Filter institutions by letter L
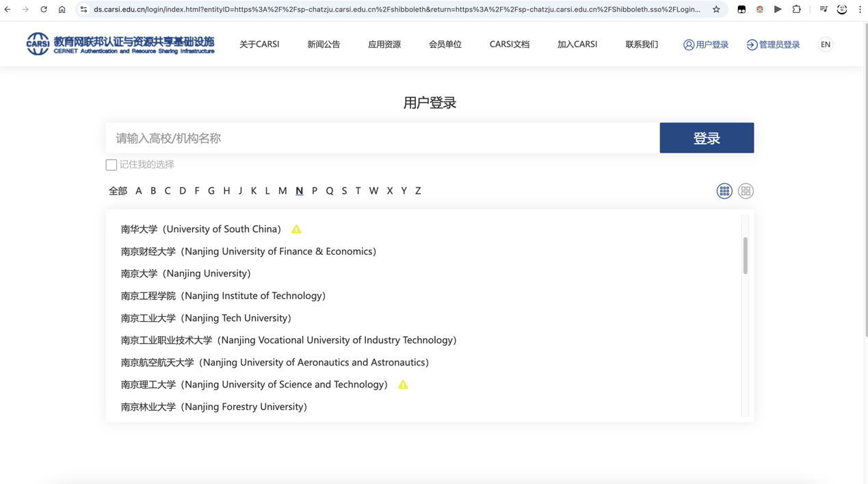 click(x=267, y=191)
